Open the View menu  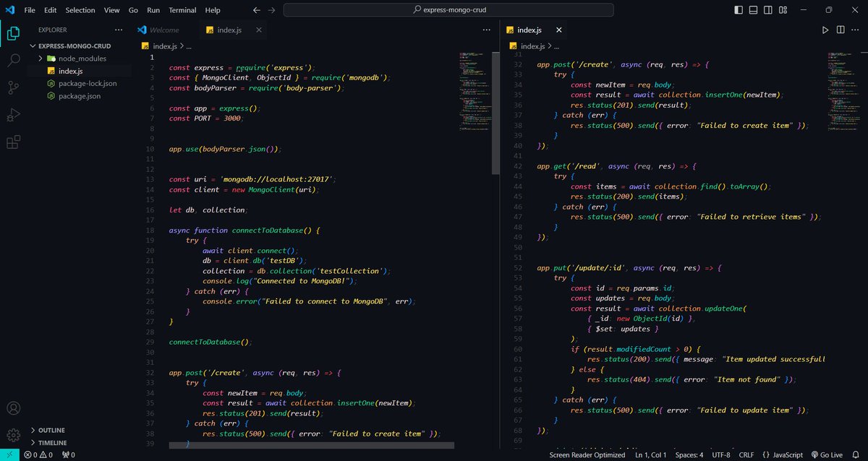point(111,10)
